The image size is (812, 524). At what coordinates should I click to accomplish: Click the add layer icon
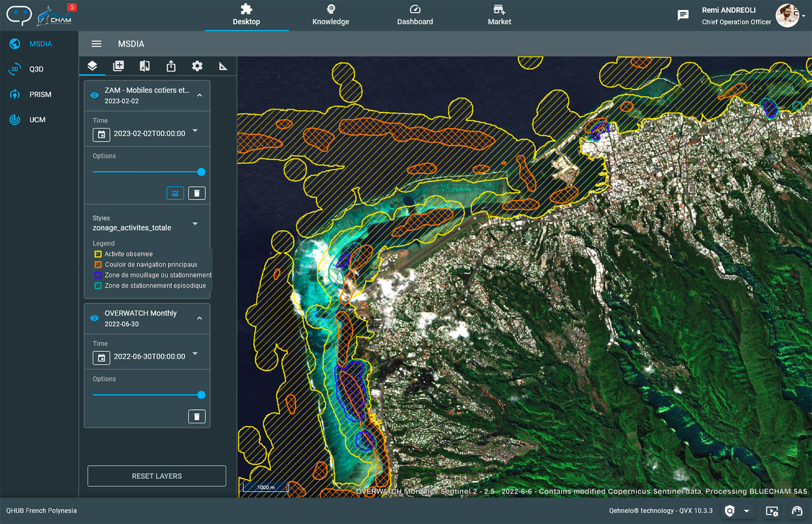[x=118, y=66]
